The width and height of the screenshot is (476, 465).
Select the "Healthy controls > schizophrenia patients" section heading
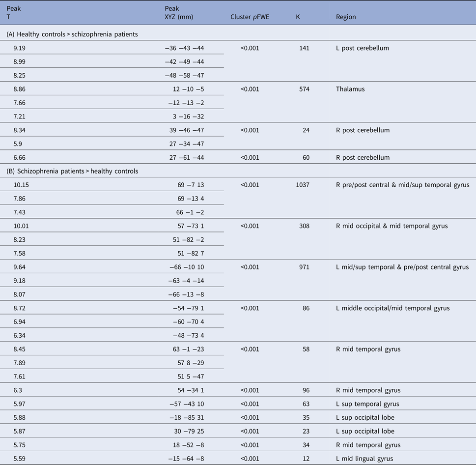72,34
